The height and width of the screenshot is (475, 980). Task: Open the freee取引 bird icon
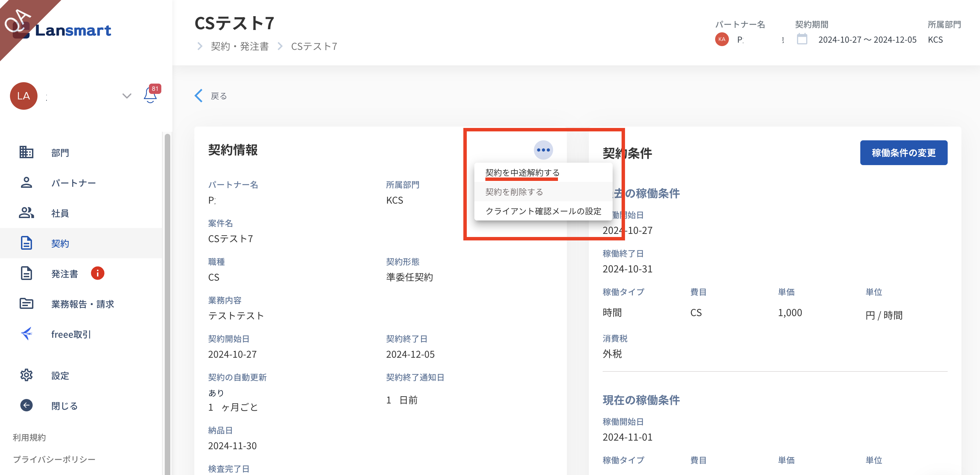pyautogui.click(x=26, y=334)
